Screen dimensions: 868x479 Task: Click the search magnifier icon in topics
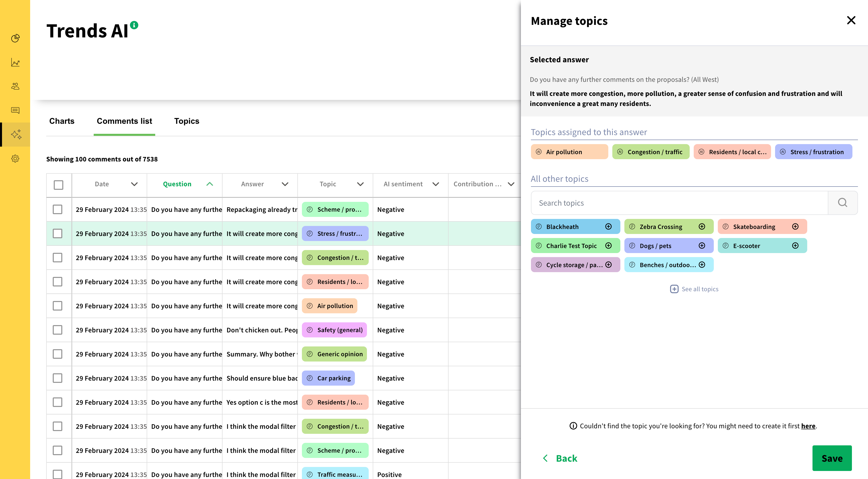tap(842, 203)
